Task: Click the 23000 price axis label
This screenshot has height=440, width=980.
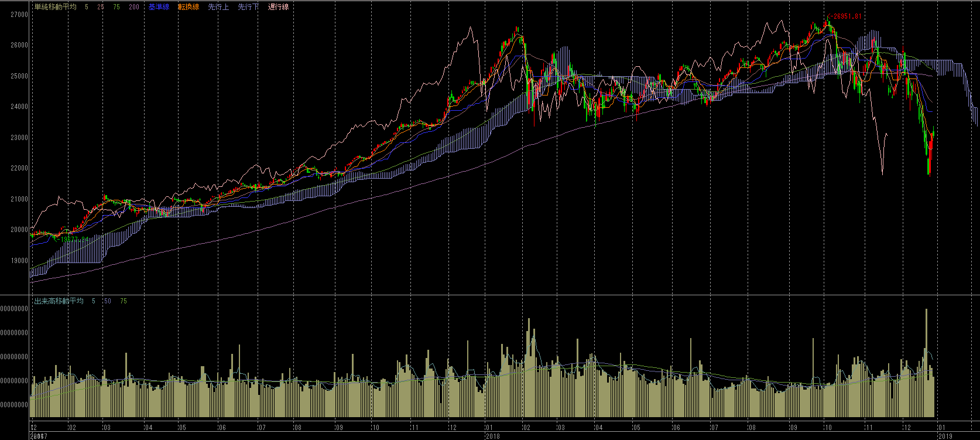Action: pos(19,138)
